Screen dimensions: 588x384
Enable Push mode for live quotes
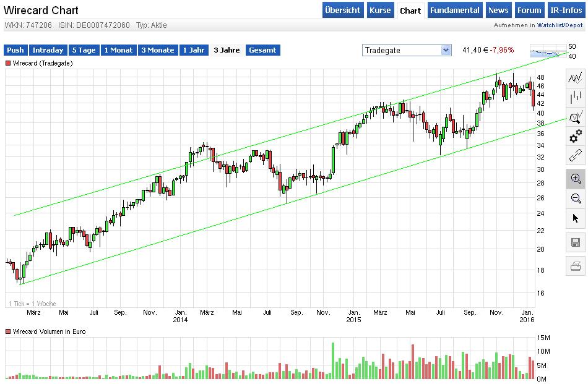click(x=15, y=50)
